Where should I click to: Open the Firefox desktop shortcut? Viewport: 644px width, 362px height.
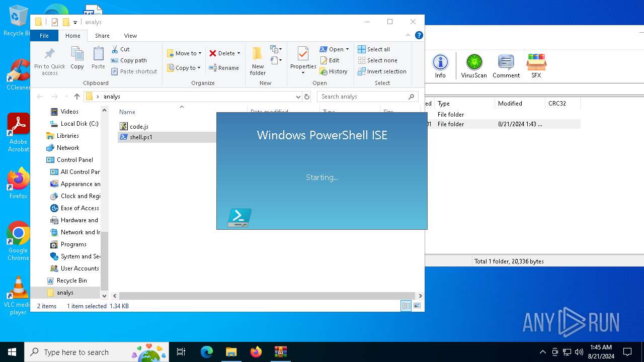(x=18, y=184)
